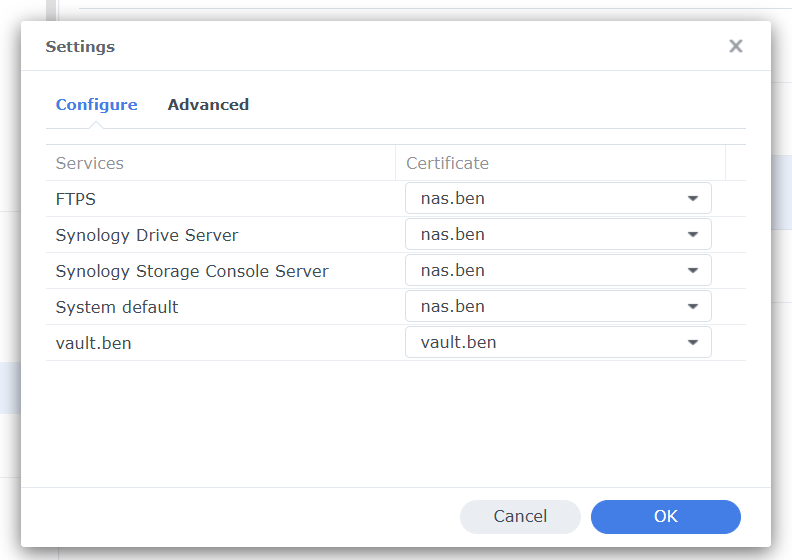792x560 pixels.
Task: Select the vault.ben service name label
Action: tap(94, 343)
